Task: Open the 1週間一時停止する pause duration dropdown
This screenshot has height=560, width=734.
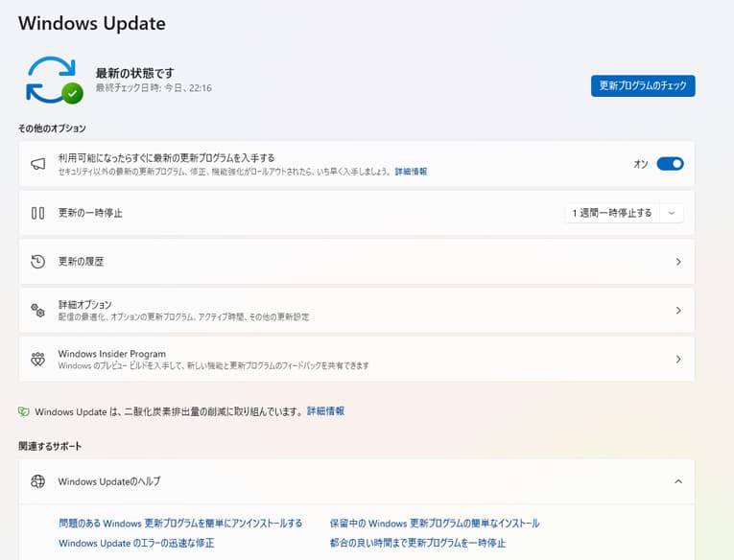Action: [624, 213]
